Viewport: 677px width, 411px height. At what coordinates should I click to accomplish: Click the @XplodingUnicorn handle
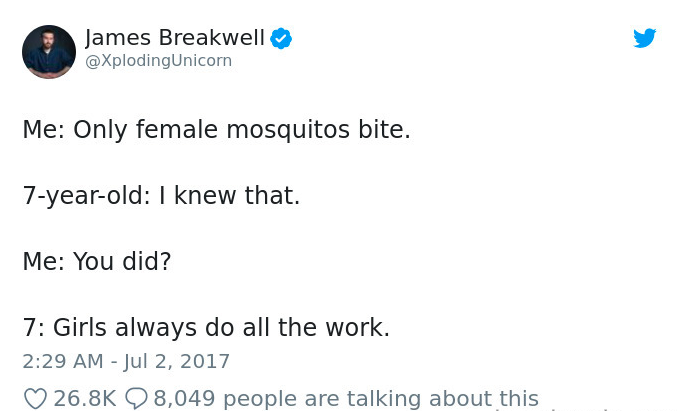coord(158,61)
